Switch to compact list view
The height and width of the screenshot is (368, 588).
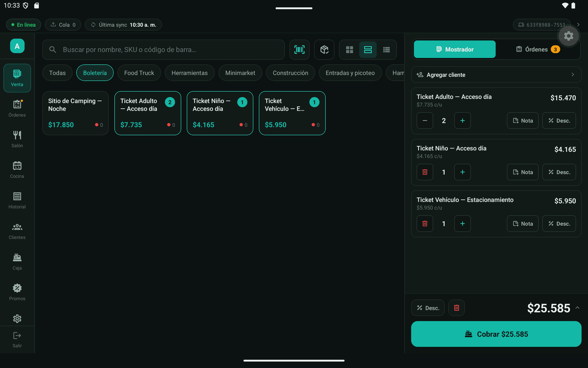coord(386,50)
